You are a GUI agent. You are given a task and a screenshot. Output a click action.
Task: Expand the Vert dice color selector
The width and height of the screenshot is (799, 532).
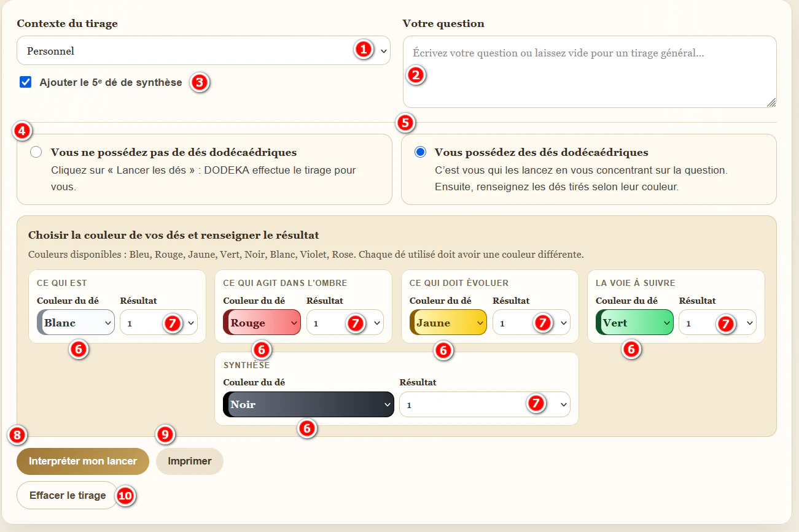634,322
